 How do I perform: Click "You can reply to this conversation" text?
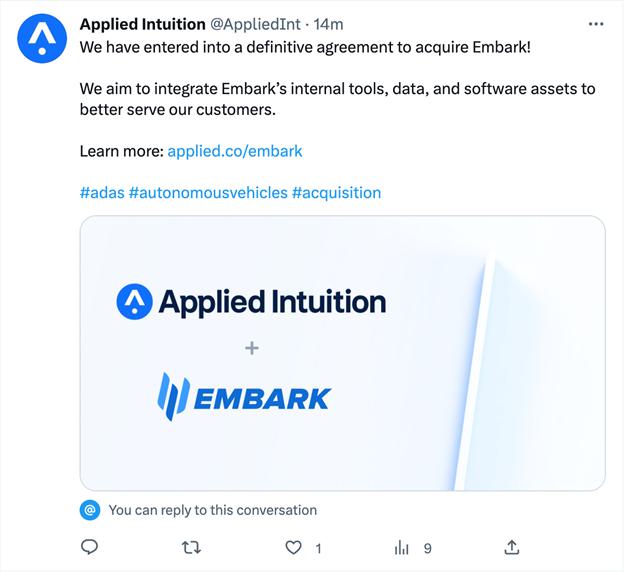point(212,510)
